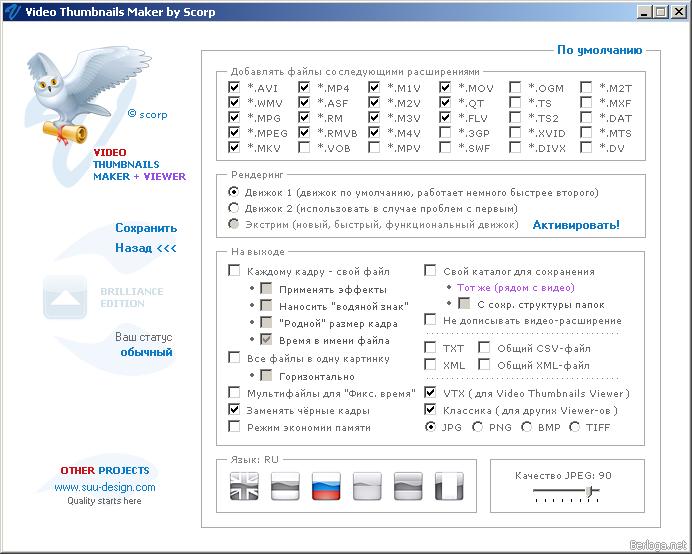Screen dimensions: 692x554
Task: Minimize the Video Thumbnails Maker window
Action: pos(645,12)
